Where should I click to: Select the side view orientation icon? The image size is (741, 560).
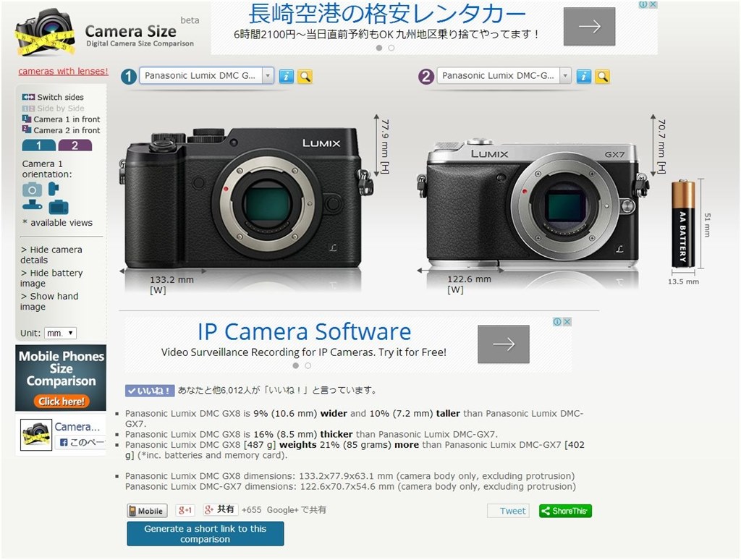pyautogui.click(x=54, y=189)
